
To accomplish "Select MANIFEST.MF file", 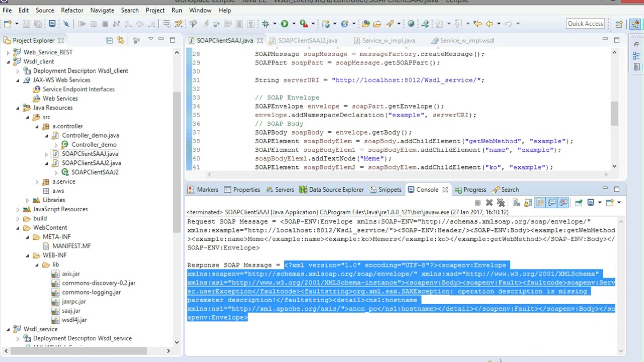I will click(71, 246).
